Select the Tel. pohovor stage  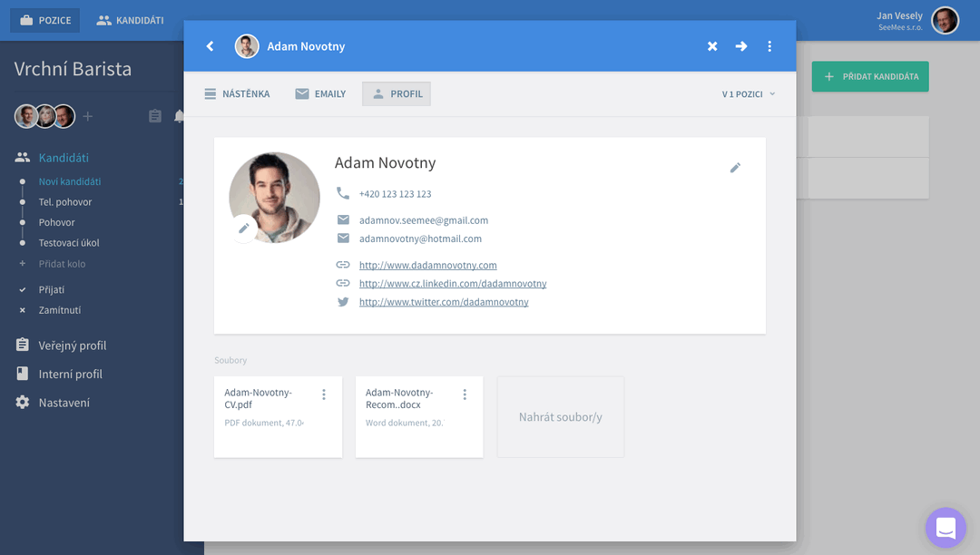65,201
